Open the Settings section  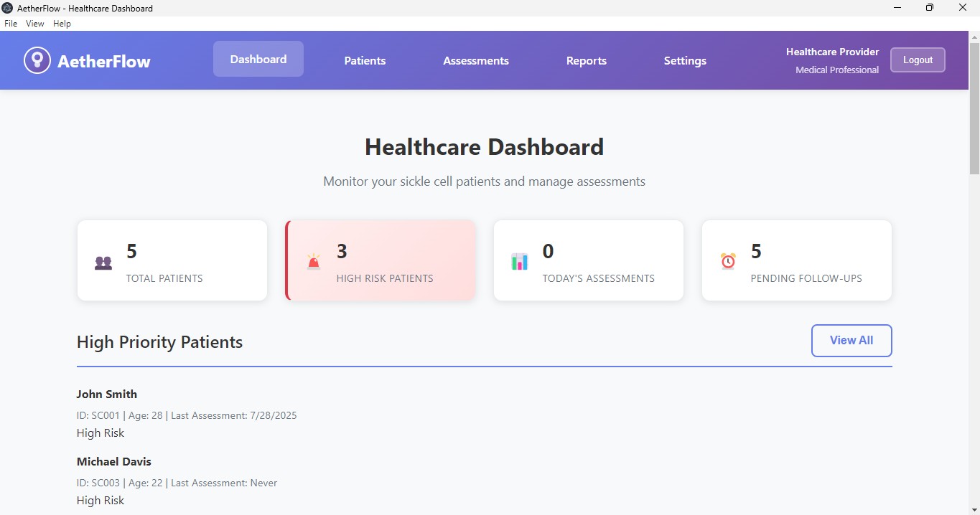click(x=684, y=60)
